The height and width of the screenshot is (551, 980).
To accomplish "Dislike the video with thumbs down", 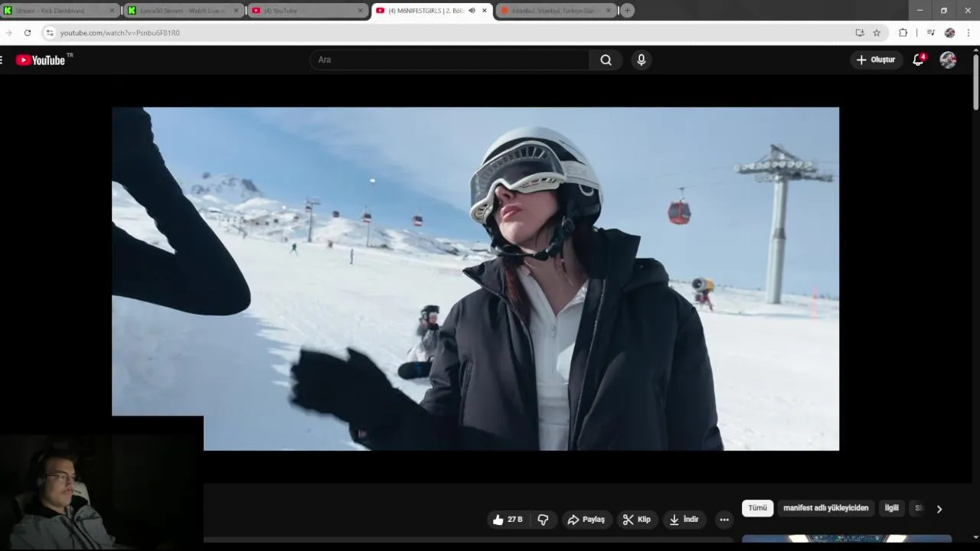I will pyautogui.click(x=543, y=520).
